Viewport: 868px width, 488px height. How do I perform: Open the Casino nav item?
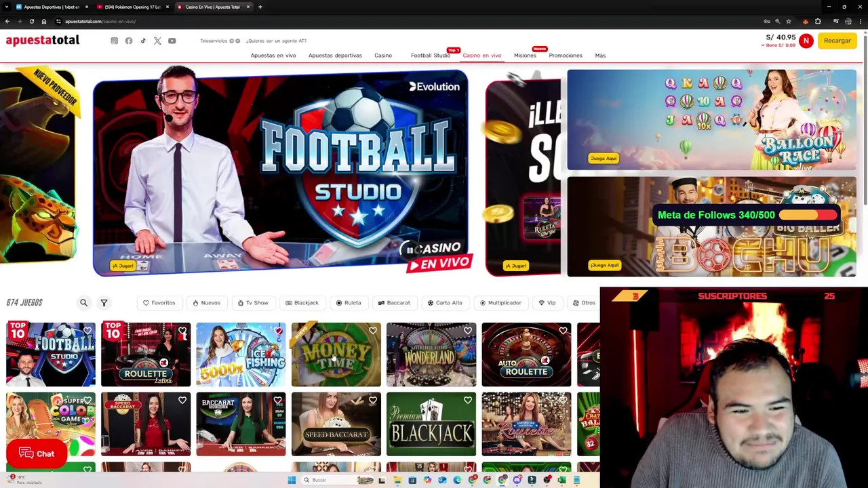click(x=383, y=56)
